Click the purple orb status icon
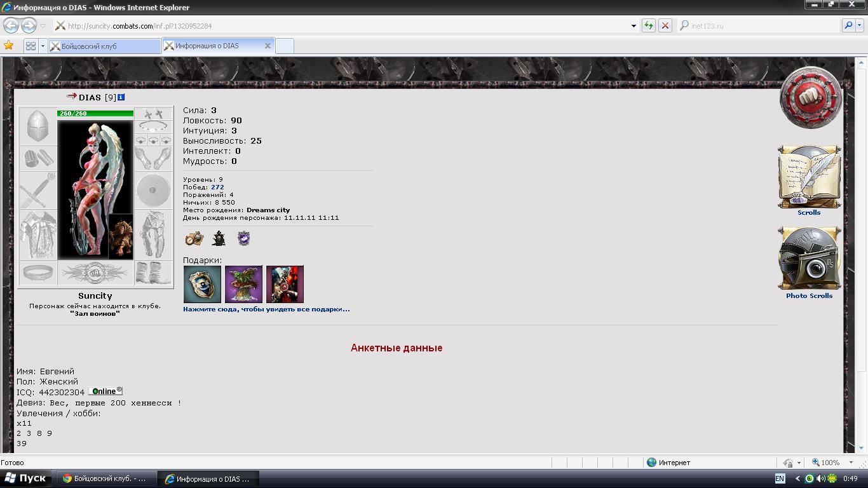The height and width of the screenshot is (488, 868). point(244,238)
